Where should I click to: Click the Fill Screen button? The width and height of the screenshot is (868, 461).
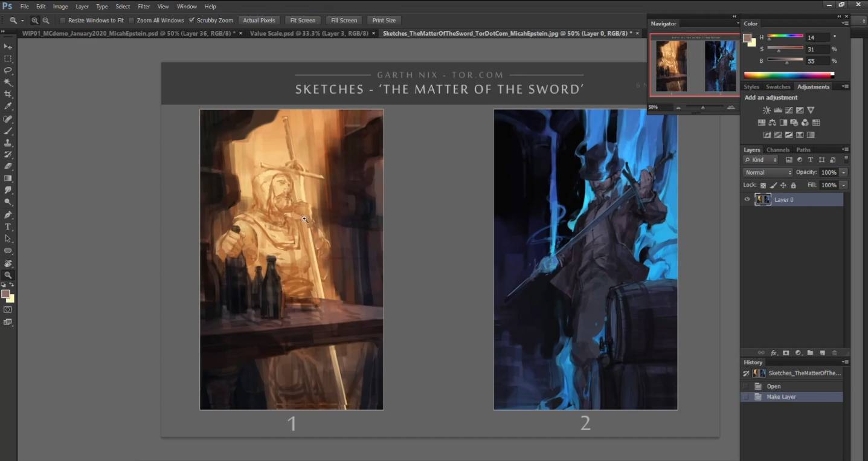(x=344, y=21)
